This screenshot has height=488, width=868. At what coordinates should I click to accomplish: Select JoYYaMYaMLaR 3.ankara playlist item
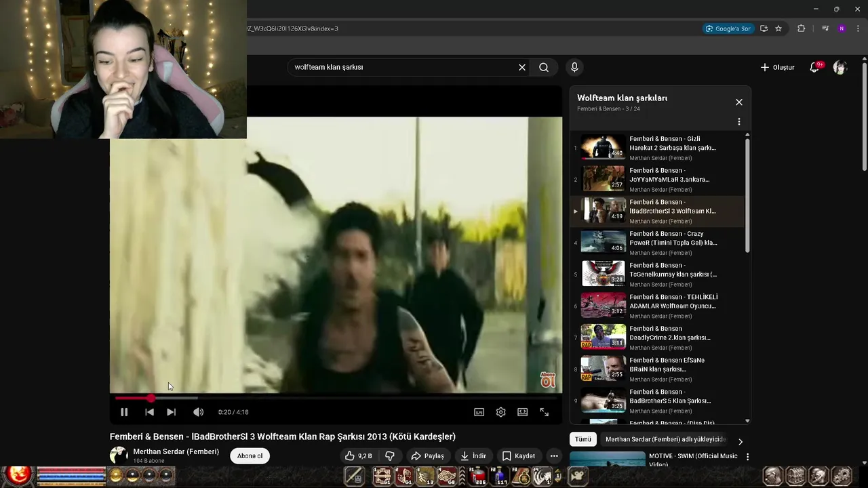pyautogui.click(x=658, y=180)
